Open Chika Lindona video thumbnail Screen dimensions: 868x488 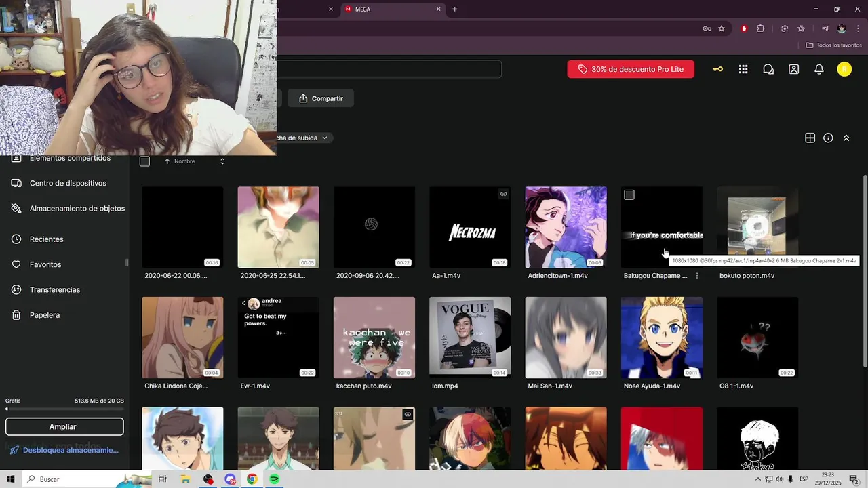pyautogui.click(x=182, y=338)
